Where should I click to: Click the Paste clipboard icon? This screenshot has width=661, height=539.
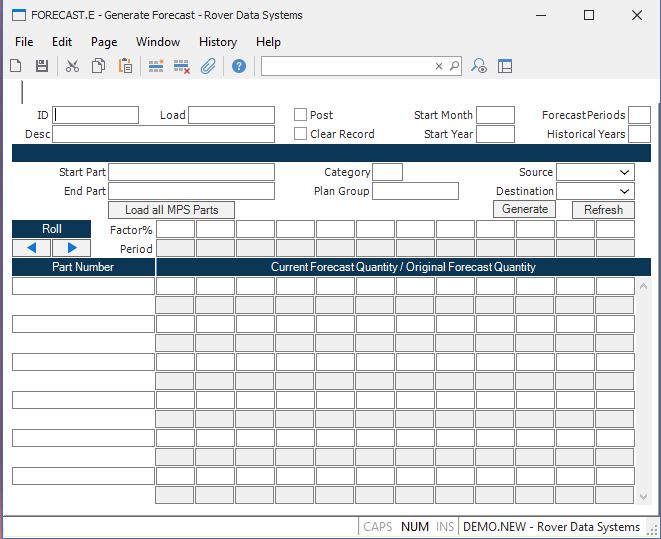(x=125, y=66)
